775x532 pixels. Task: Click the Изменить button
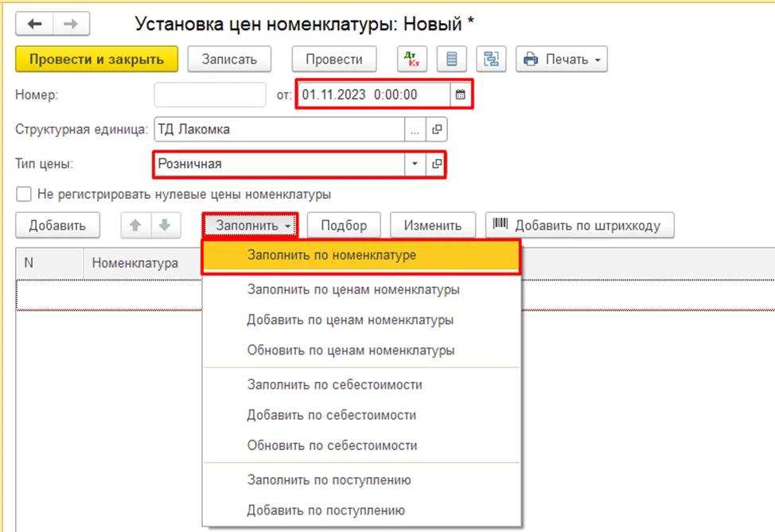[433, 225]
